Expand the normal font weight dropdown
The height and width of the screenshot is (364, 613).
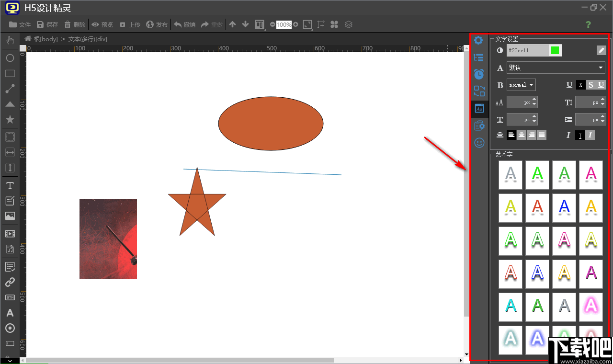pos(521,85)
